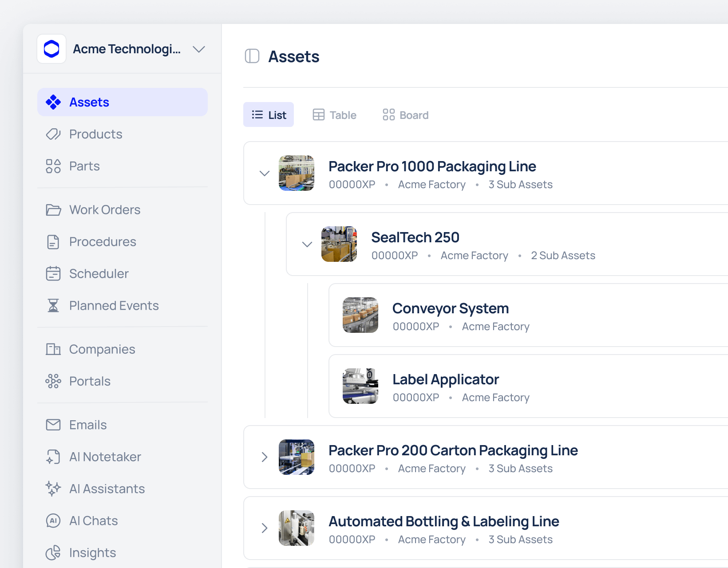The height and width of the screenshot is (568, 728).
Task: Click '3 Sub Assets' under Packer Pro 1000
Action: (x=520, y=185)
